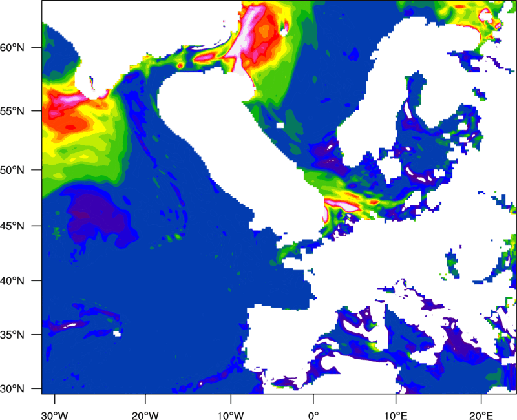This screenshot has width=517, height=420.
Task: Click the 50°N latitude label
Action: 12,170
